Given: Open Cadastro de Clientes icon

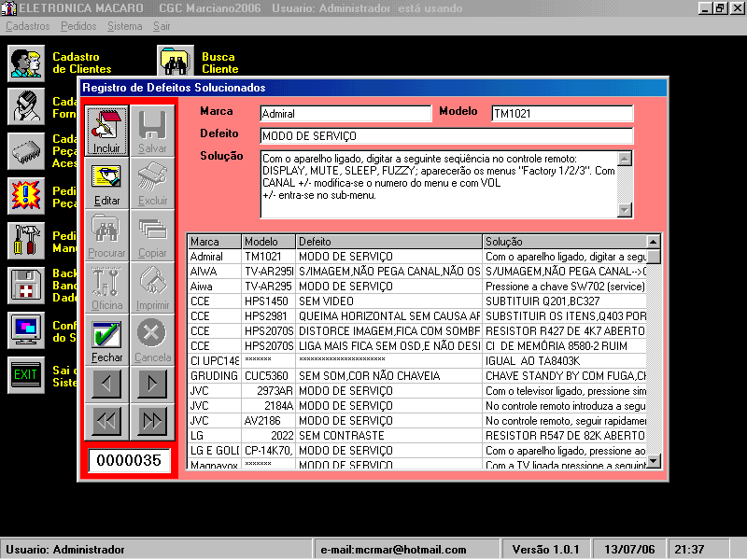Looking at the screenshot, I should pos(26,63).
